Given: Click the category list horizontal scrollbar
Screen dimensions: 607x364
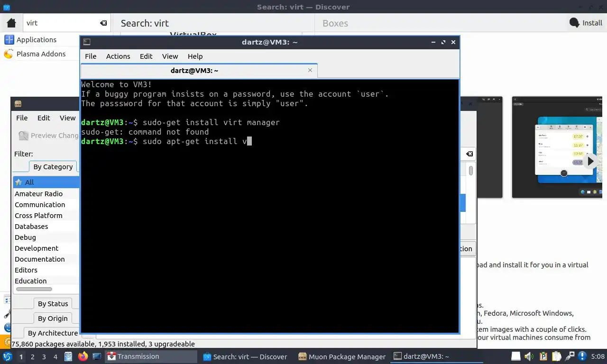Looking at the screenshot, I should click(34, 289).
